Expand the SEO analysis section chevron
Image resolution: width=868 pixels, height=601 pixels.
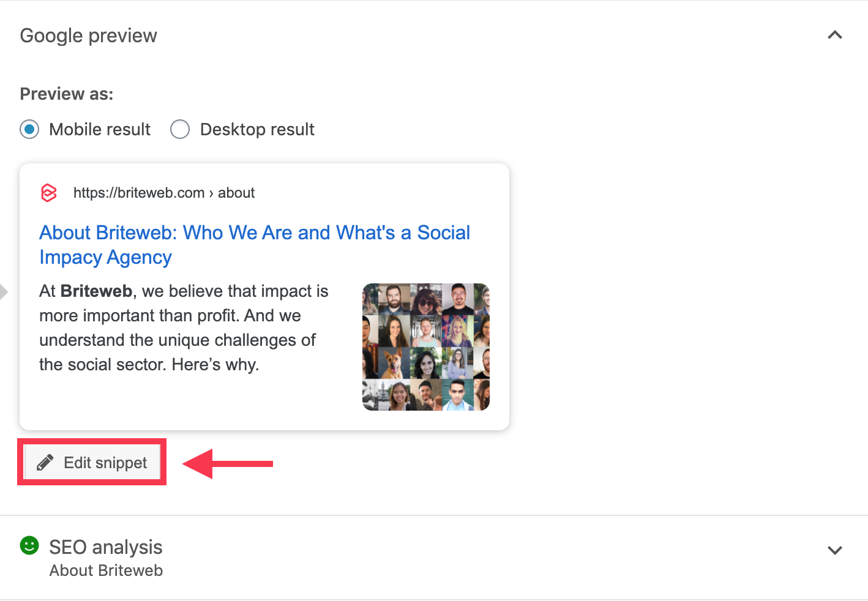(835, 550)
